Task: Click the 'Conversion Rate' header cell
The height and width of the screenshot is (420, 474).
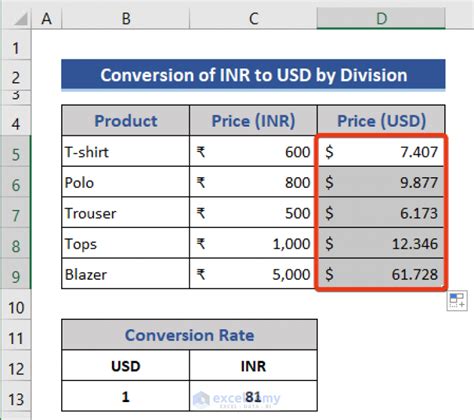Action: (x=189, y=335)
